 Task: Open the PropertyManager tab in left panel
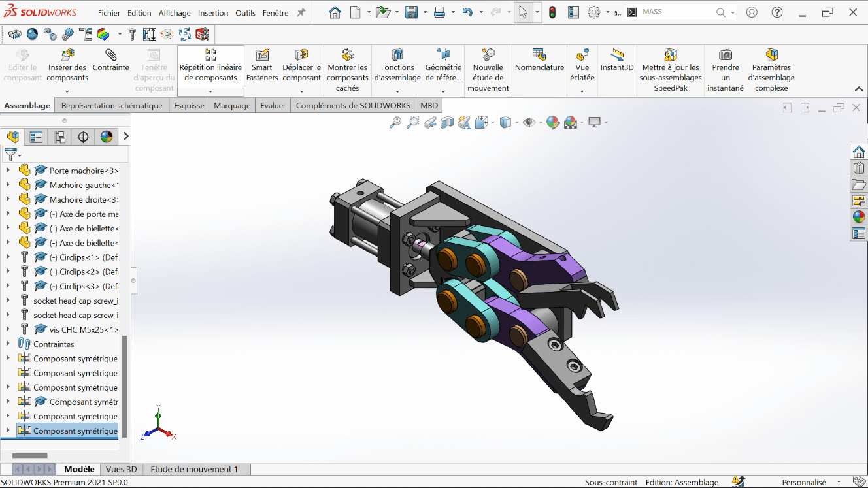point(36,137)
